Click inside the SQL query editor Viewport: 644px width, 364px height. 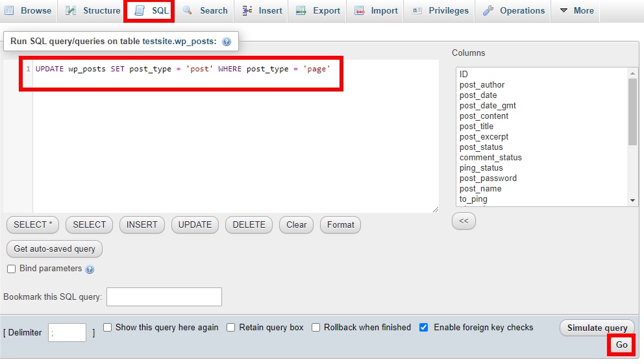coord(236,136)
